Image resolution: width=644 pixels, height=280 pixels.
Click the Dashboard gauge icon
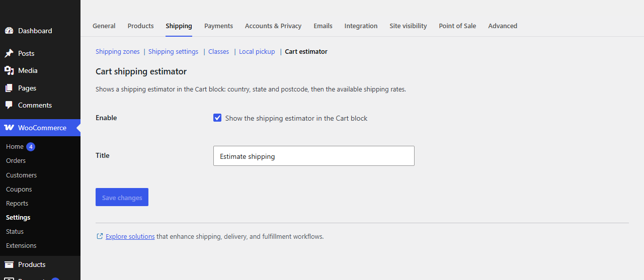(x=9, y=31)
